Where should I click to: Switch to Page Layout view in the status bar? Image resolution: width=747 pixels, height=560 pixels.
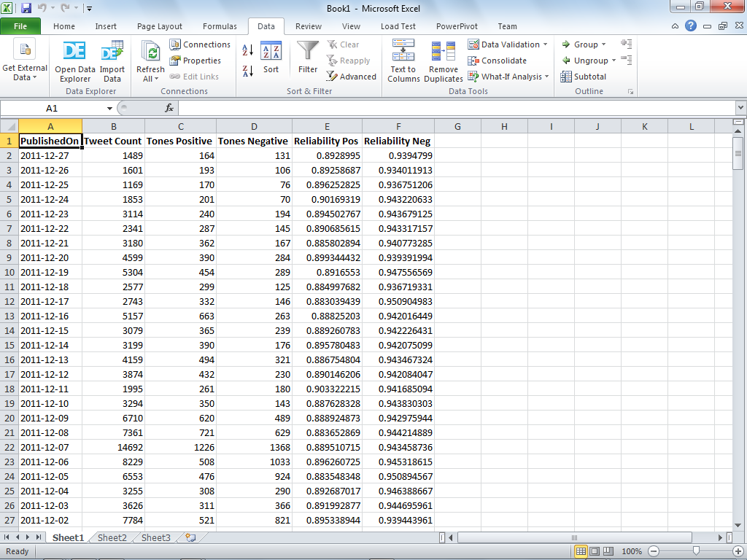(595, 551)
